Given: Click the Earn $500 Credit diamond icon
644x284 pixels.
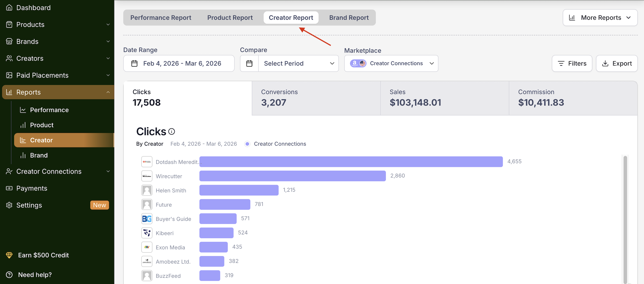Looking at the screenshot, I should (9, 255).
